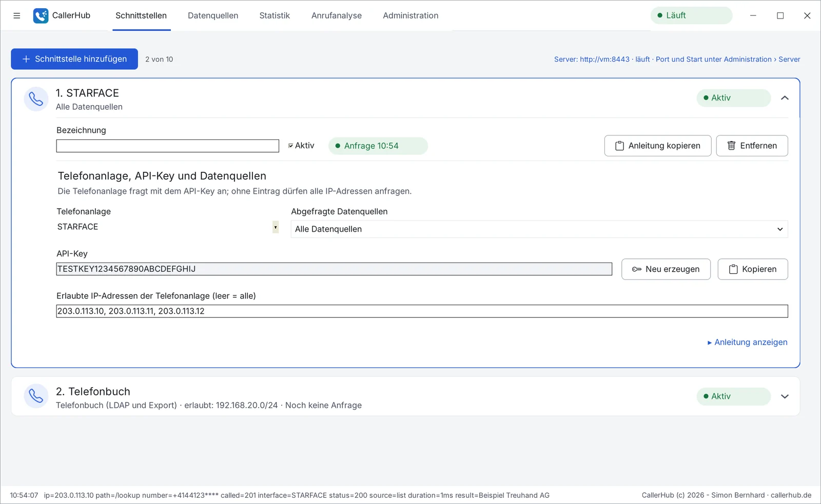Click the STARFACE phone icon
Screen dimensions: 821x504
36,98
